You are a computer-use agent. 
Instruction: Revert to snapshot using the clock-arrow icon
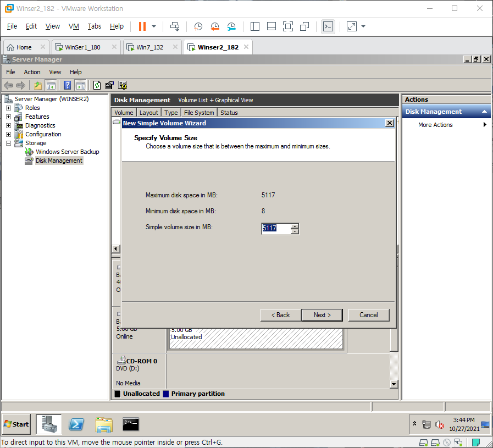[215, 27]
